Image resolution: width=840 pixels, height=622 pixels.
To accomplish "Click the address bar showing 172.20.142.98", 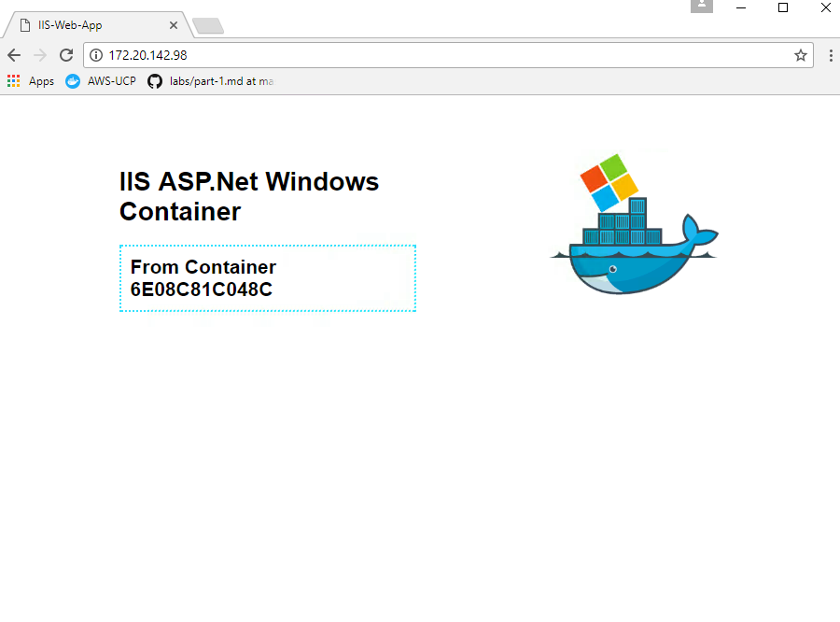I will pyautogui.click(x=448, y=55).
